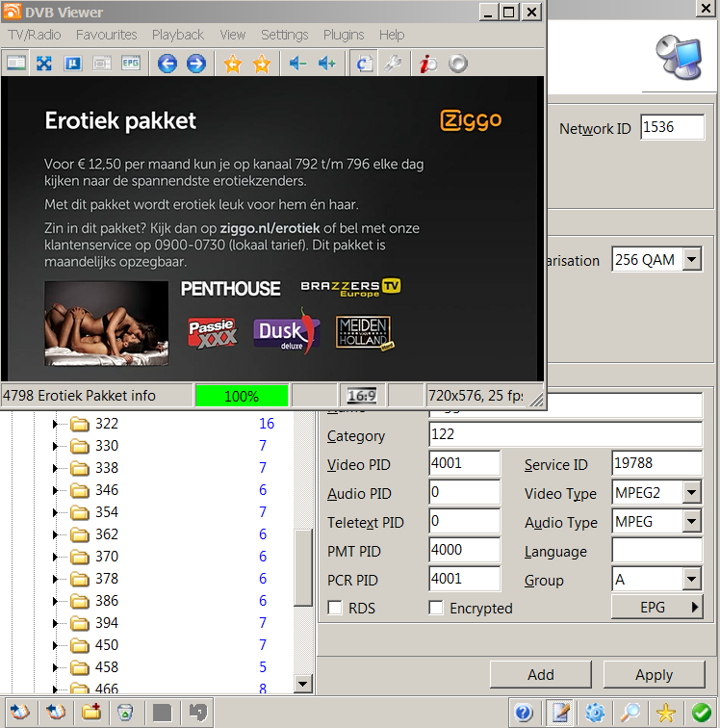
Task: Click the recycle bin icon in bottom toolbar
Action: tap(125, 713)
